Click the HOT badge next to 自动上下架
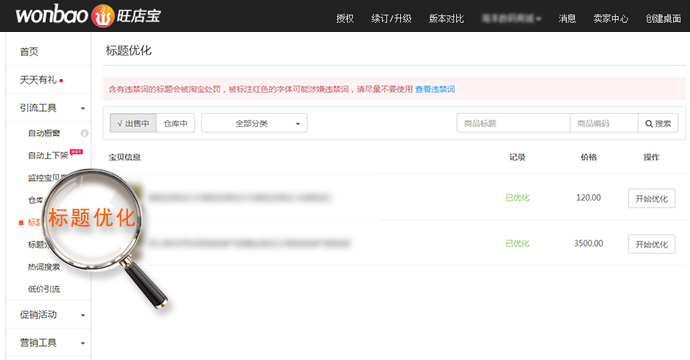This screenshot has height=360, width=690. coord(77,151)
